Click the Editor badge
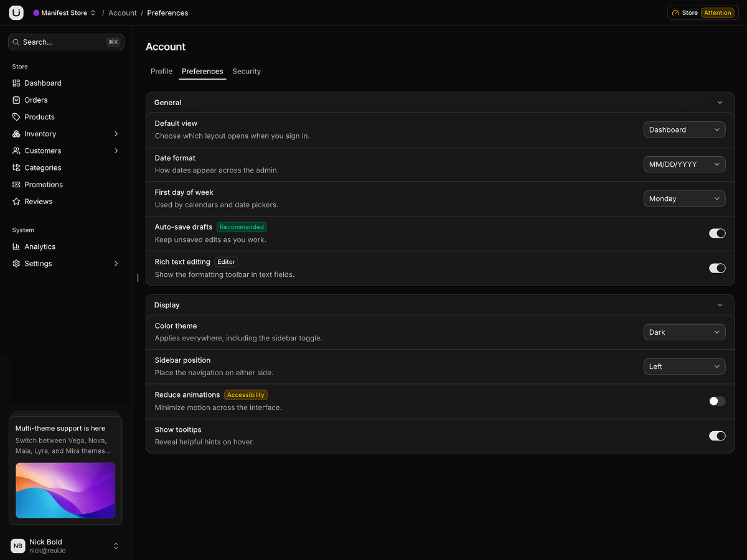Image resolution: width=747 pixels, height=560 pixels. coord(226,262)
